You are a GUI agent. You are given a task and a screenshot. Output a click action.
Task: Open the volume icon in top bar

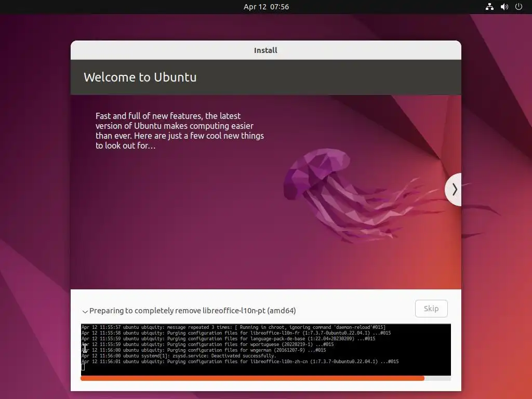[x=504, y=7]
